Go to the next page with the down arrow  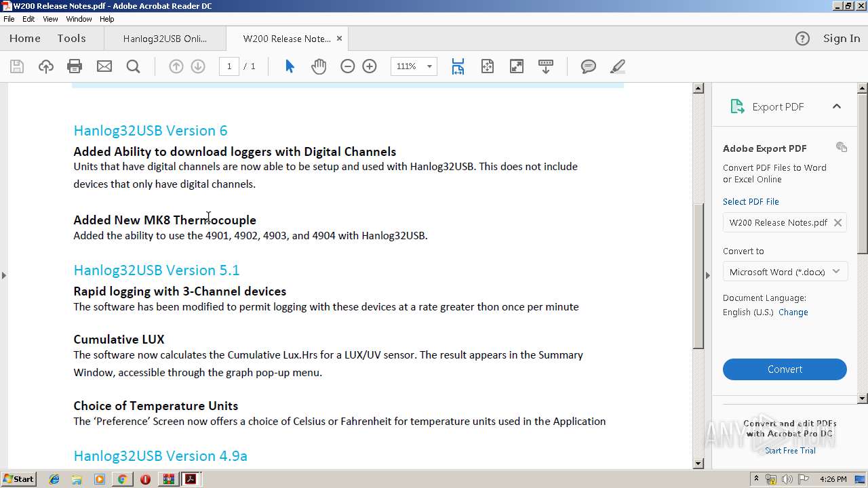(198, 66)
